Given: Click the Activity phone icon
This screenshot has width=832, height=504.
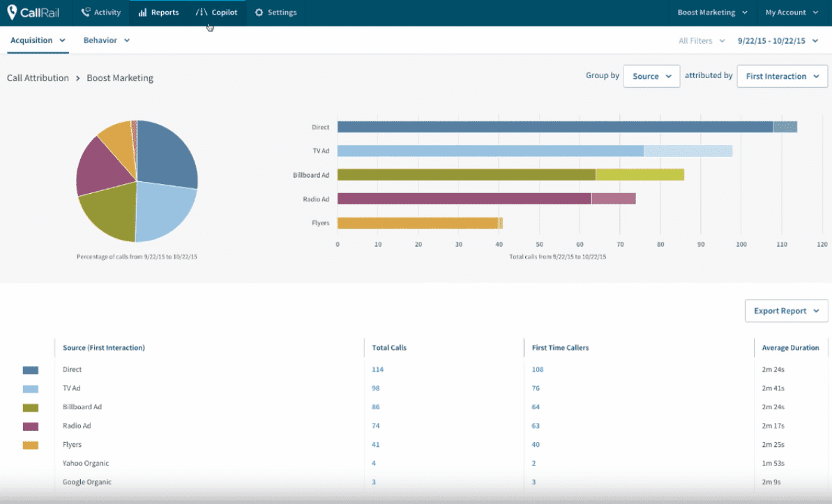Looking at the screenshot, I should pyautogui.click(x=85, y=13).
